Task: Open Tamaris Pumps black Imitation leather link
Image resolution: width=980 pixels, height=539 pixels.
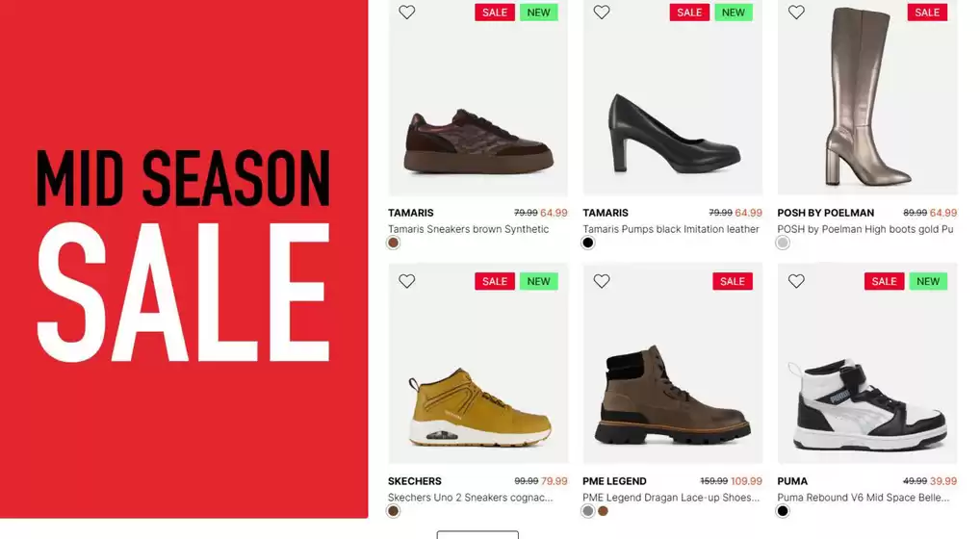Action: 671,229
